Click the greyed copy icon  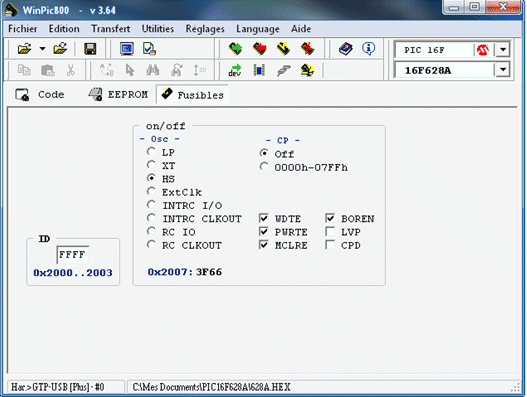click(x=24, y=70)
